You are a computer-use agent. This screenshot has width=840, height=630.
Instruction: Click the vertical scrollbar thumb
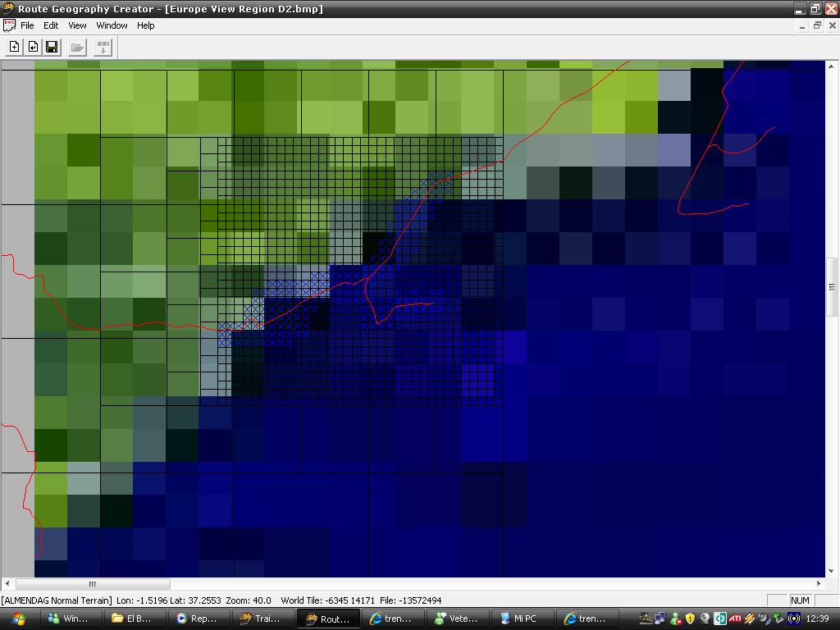(832, 286)
